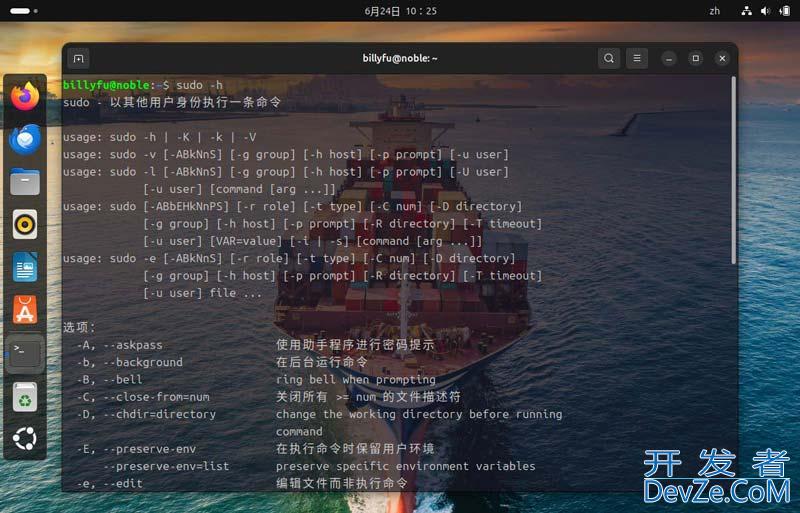
Task: Click the terminal vertical scrollbar
Action: (x=734, y=170)
